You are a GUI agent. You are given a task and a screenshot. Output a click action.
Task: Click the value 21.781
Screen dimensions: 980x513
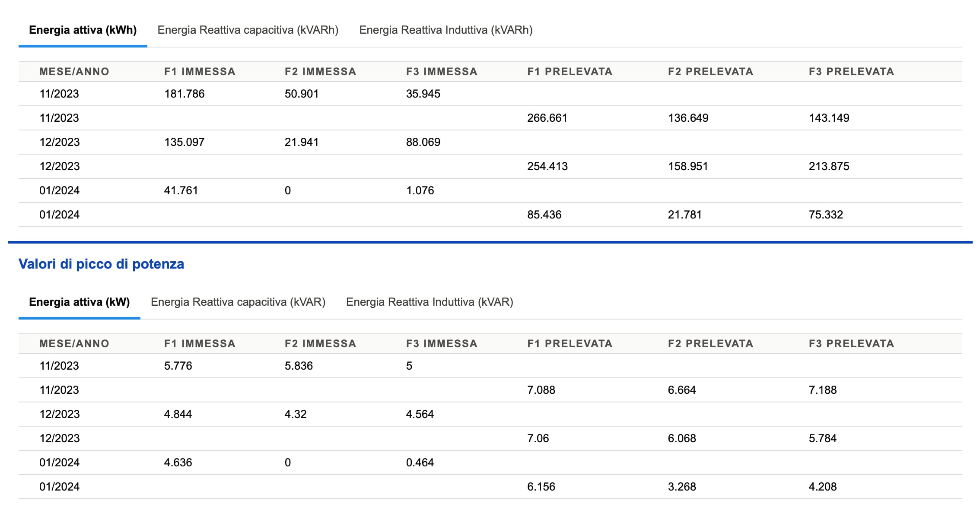685,215
